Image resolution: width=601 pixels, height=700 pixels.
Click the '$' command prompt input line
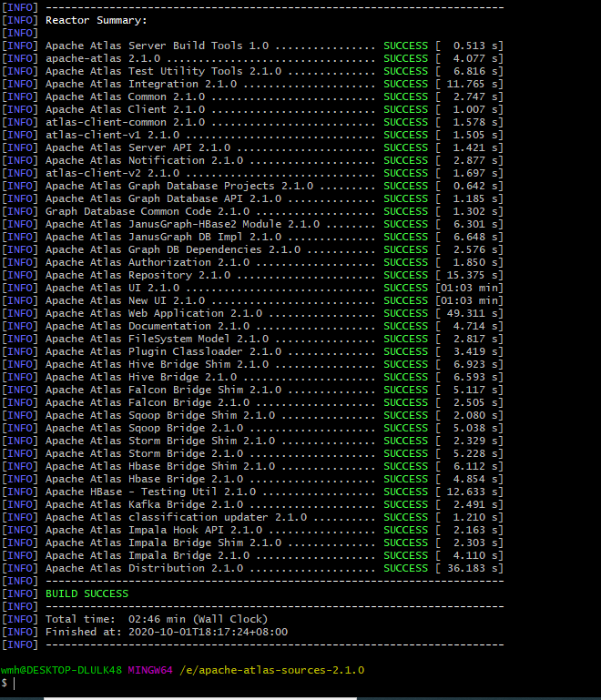9,683
